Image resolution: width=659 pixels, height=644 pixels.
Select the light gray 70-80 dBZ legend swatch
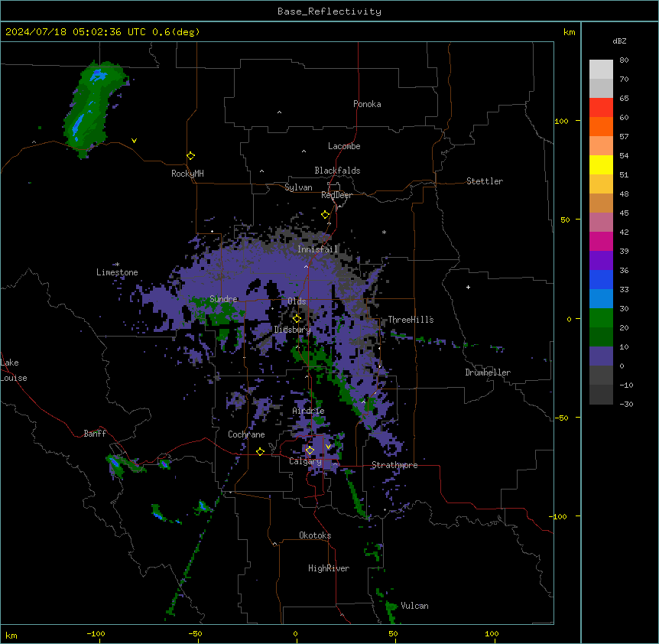(601, 70)
